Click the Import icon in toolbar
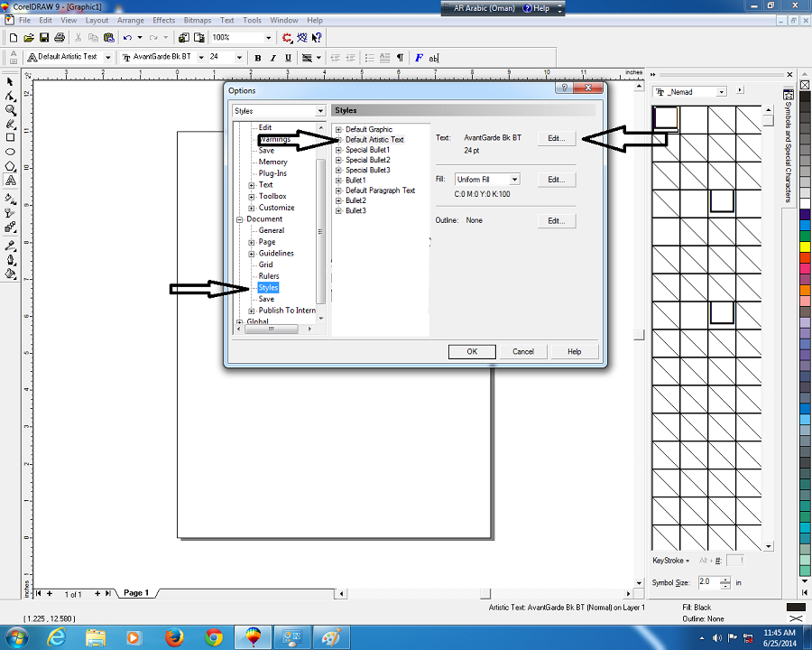The image size is (812, 650). (x=184, y=37)
